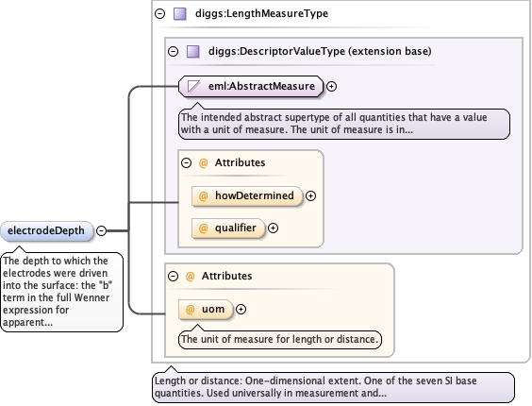
Task: Collapse the diggs:LengthMeasureType container
Action: [x=159, y=13]
